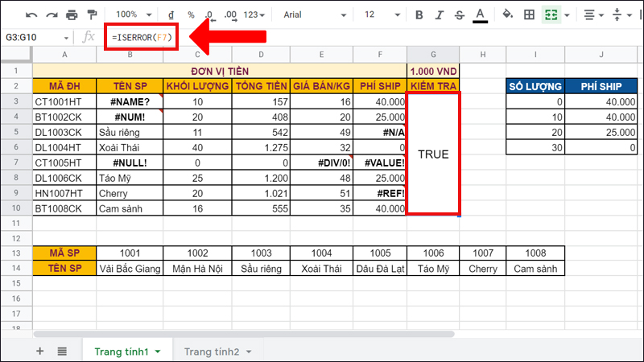
Task: Select the 1.000 VND cell
Action: [433, 71]
